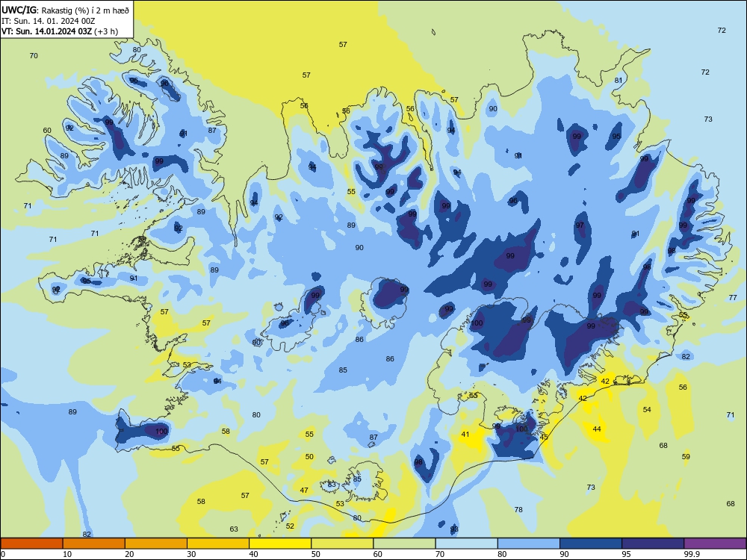This screenshot has height=560, width=747.
Task: Pick the 20–30 legend color segment
Action: point(156,544)
